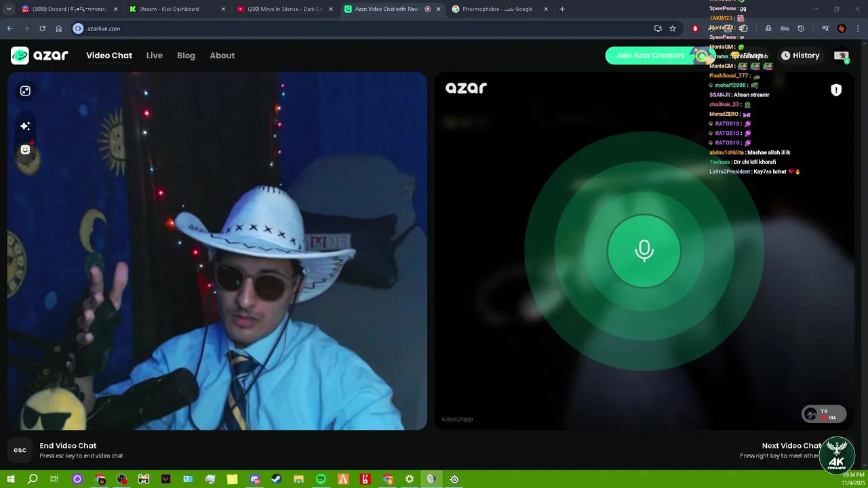Click the YR MA country badge
This screenshot has height=488, width=868.
point(824,414)
